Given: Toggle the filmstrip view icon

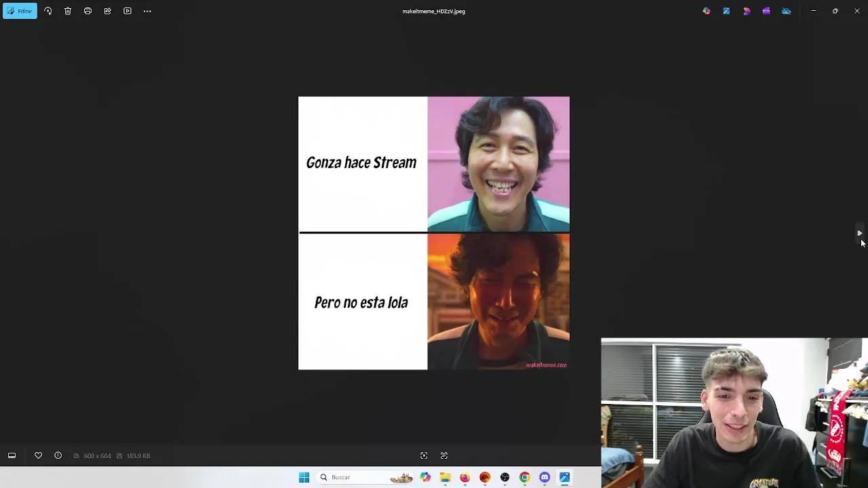Looking at the screenshot, I should point(12,455).
